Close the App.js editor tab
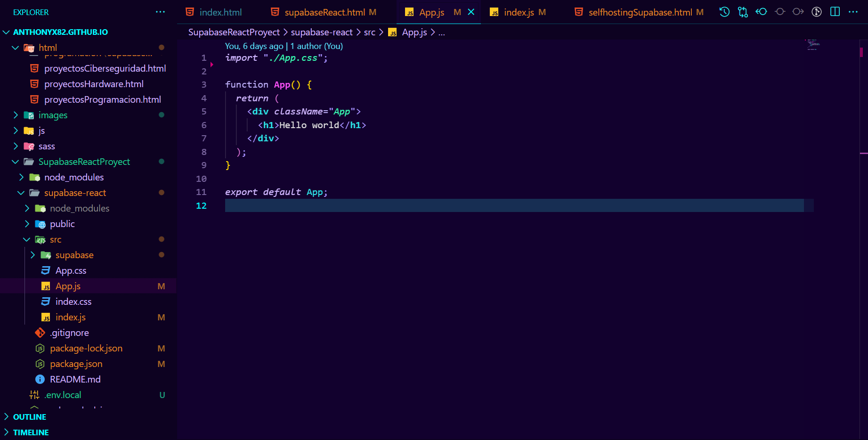The height and width of the screenshot is (440, 868). pos(471,12)
